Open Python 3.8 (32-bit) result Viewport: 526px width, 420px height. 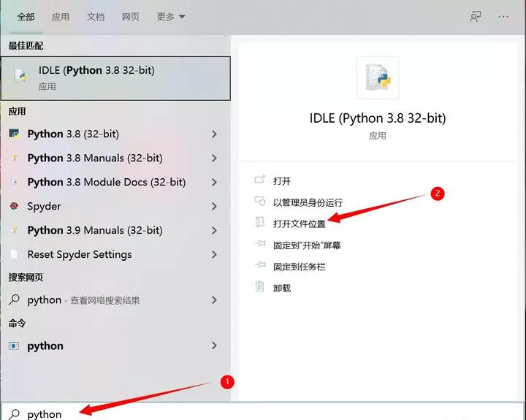pyautogui.click(x=115, y=134)
